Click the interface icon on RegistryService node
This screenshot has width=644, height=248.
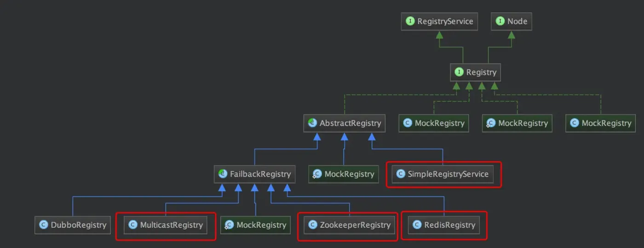click(x=410, y=21)
